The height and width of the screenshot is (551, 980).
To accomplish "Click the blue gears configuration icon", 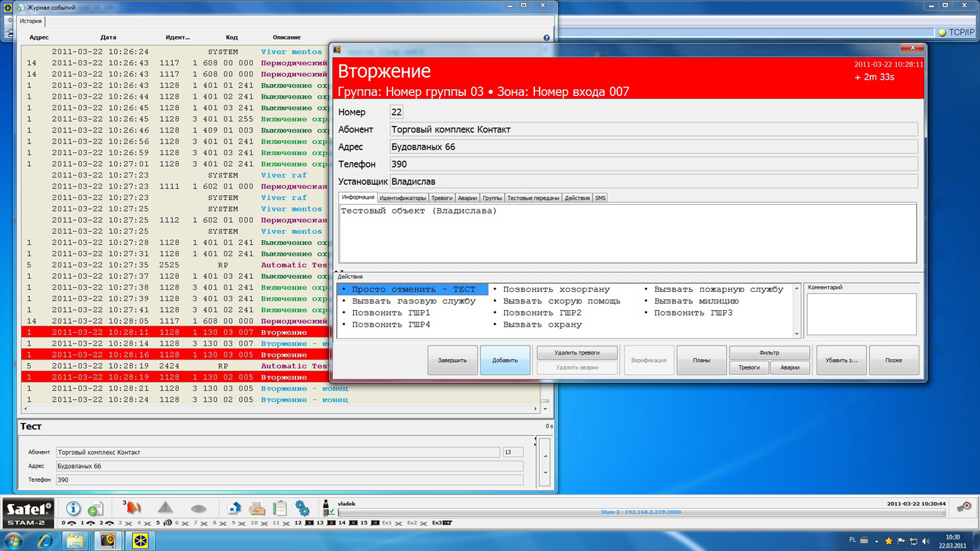I will [302, 508].
